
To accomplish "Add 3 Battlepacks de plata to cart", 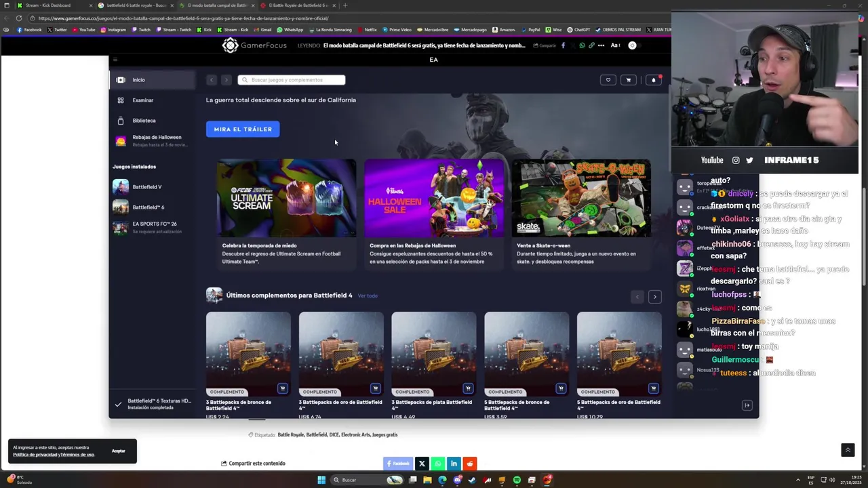I will 468,388.
